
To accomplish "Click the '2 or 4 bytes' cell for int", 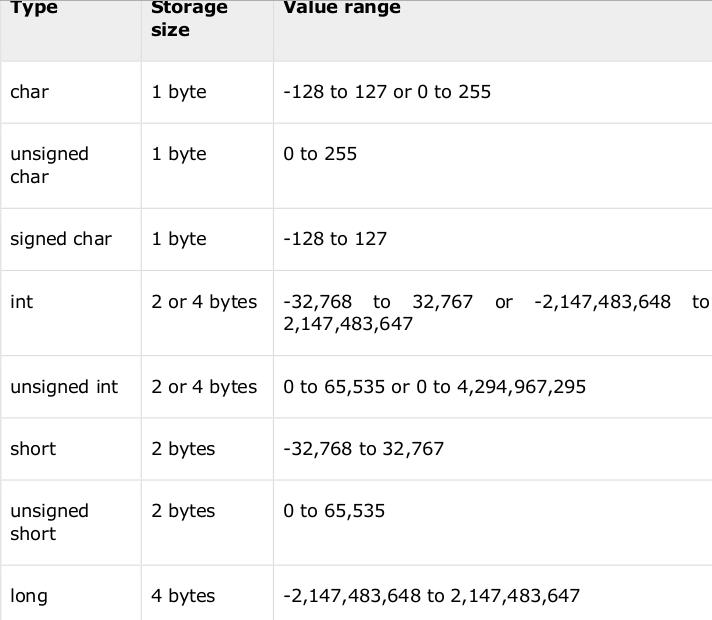I will [x=207, y=313].
